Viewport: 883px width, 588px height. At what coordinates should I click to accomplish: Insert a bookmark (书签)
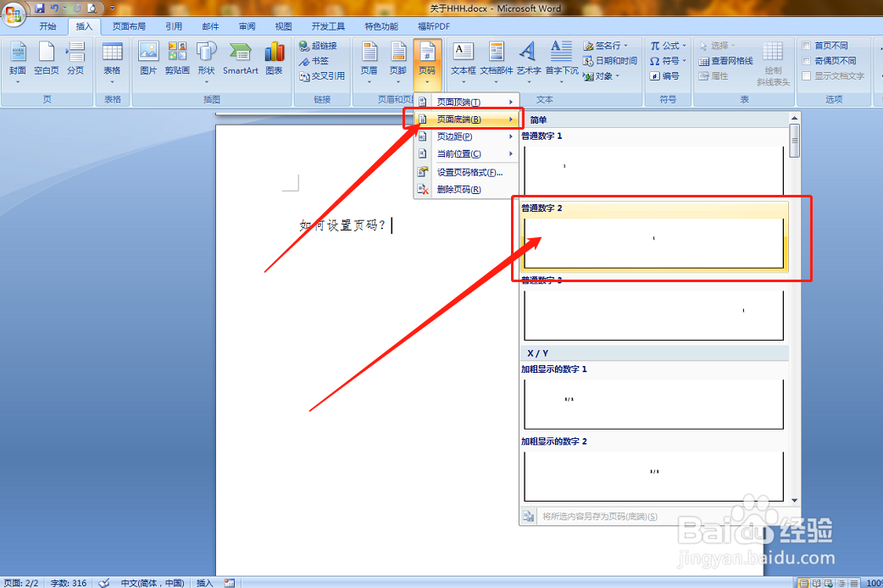pos(314,61)
